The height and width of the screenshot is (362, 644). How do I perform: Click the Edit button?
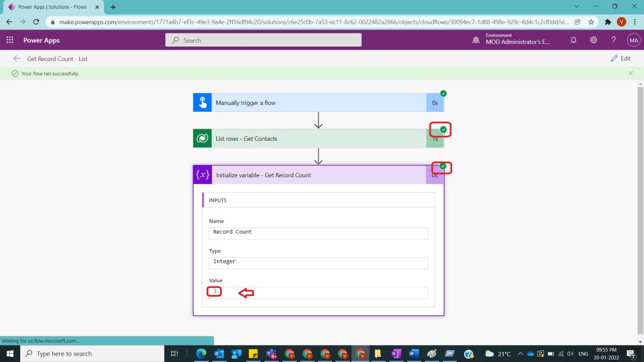[620, 58]
